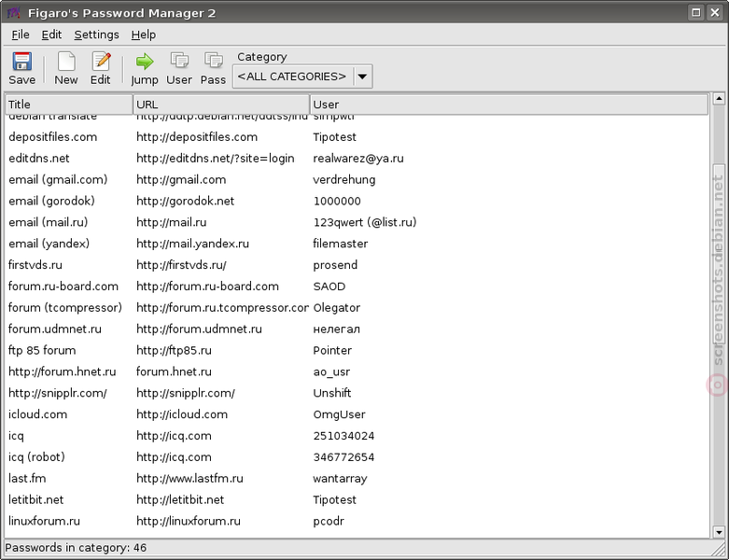The height and width of the screenshot is (560, 729).
Task: Click the Edit pencil icon
Action: 101,62
